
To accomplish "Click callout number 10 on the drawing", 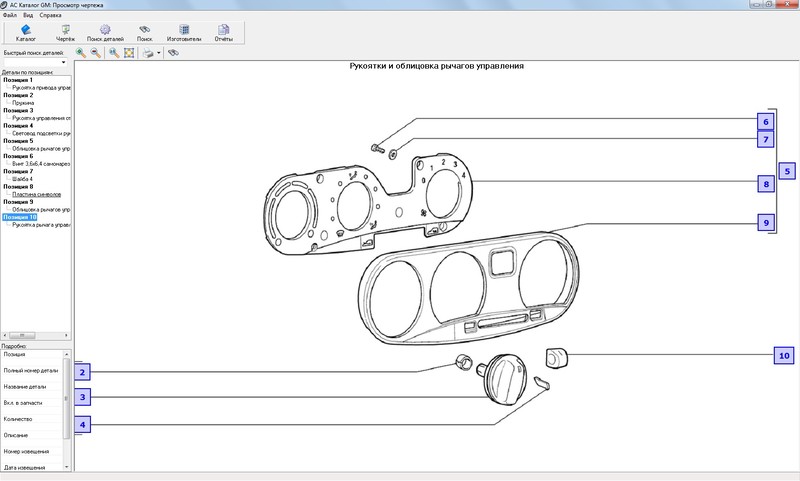I will 784,355.
